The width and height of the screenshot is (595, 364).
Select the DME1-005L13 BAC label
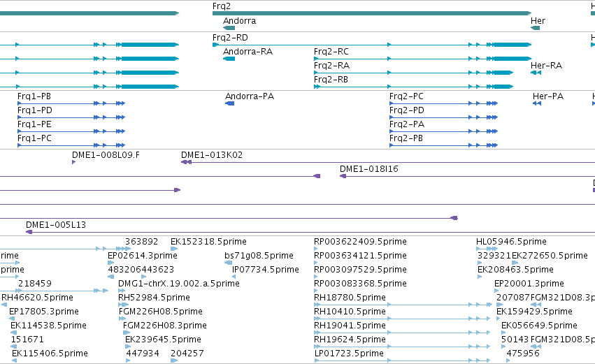click(56, 225)
